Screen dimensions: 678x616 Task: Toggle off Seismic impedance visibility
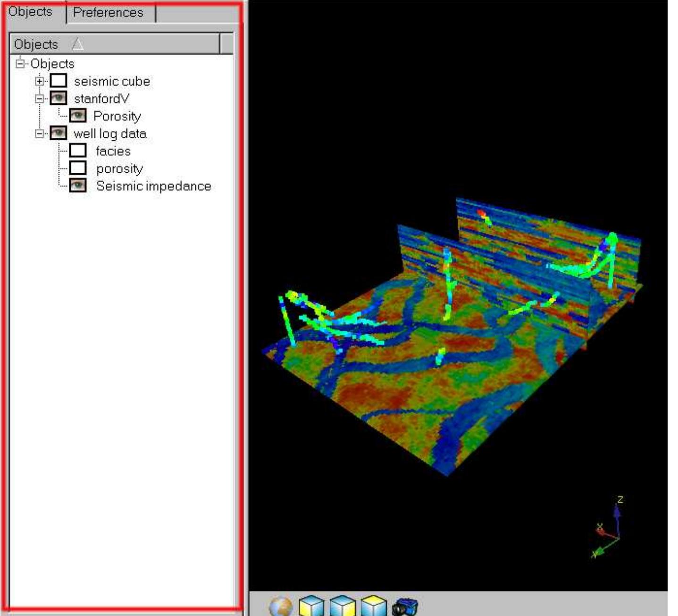point(78,186)
